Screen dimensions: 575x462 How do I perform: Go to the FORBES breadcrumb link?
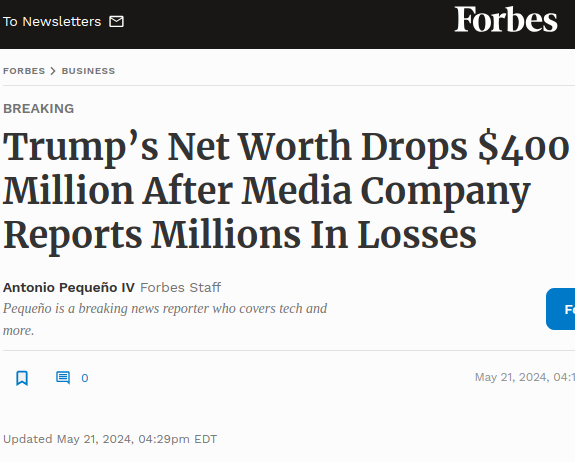[24, 71]
